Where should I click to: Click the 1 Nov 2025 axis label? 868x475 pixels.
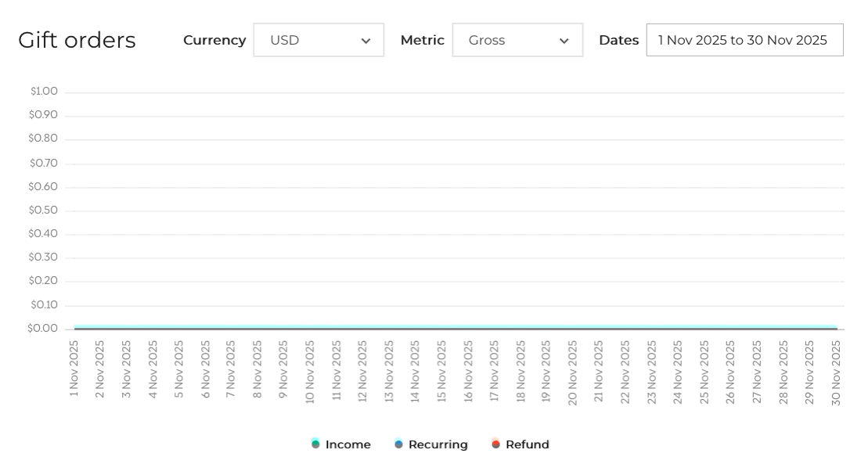pyautogui.click(x=74, y=368)
